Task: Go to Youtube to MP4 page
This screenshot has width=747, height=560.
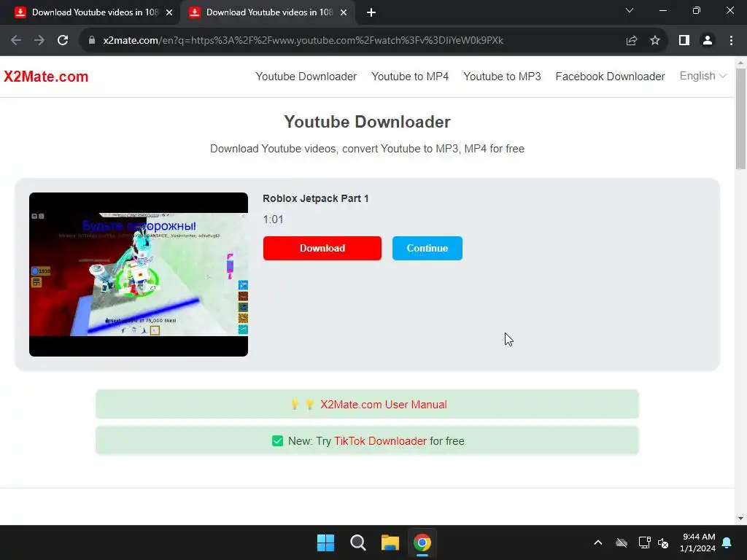Action: click(x=410, y=77)
